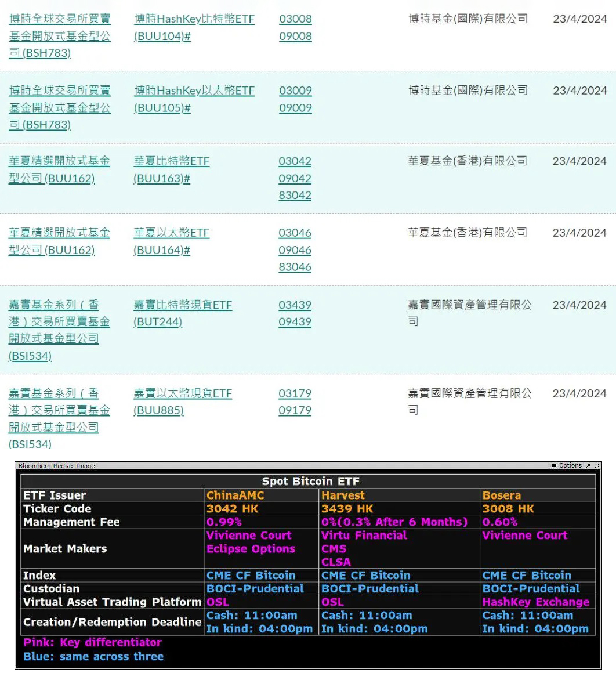The height and width of the screenshot is (680, 616).
Task: Open 博時全球 (BSH783) fund link in 以太幣ETF row
Action: pos(60,107)
